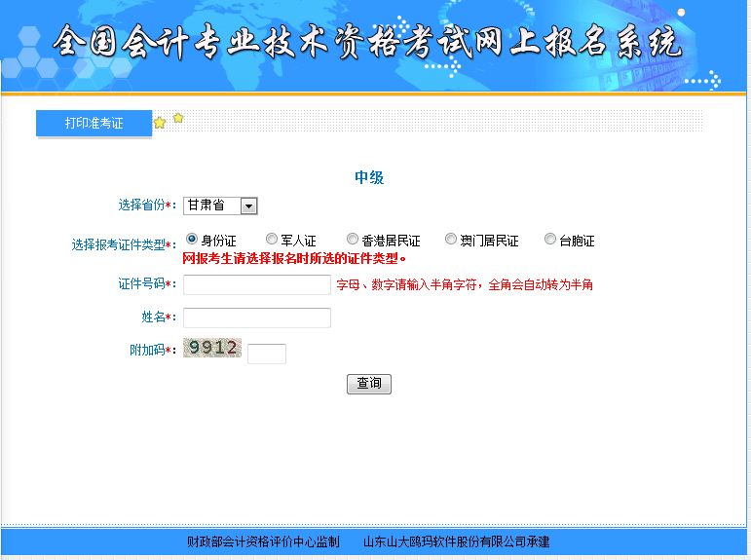Viewport: 751px width, 560px height.
Task: Click the 山东山大鸥玛软件股份有限公司承建 footer text
Action: coord(456,541)
